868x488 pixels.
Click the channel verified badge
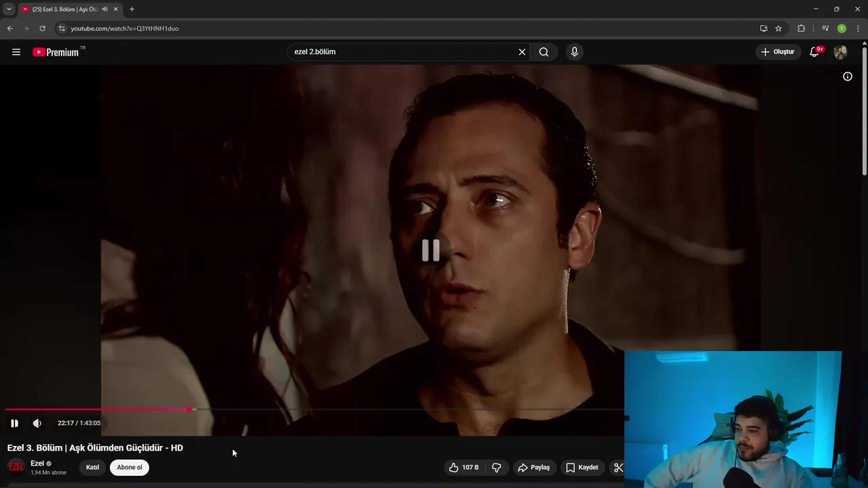[x=49, y=464]
